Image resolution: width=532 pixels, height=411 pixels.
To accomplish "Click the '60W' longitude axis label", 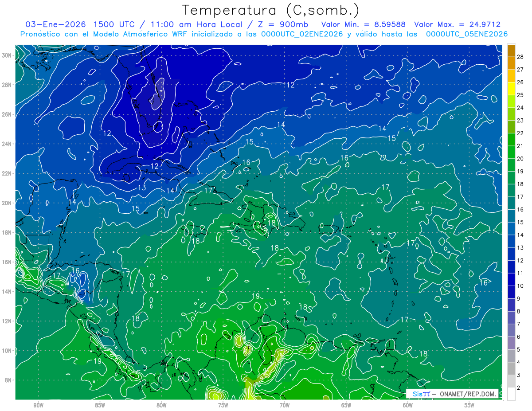I will click(408, 405).
